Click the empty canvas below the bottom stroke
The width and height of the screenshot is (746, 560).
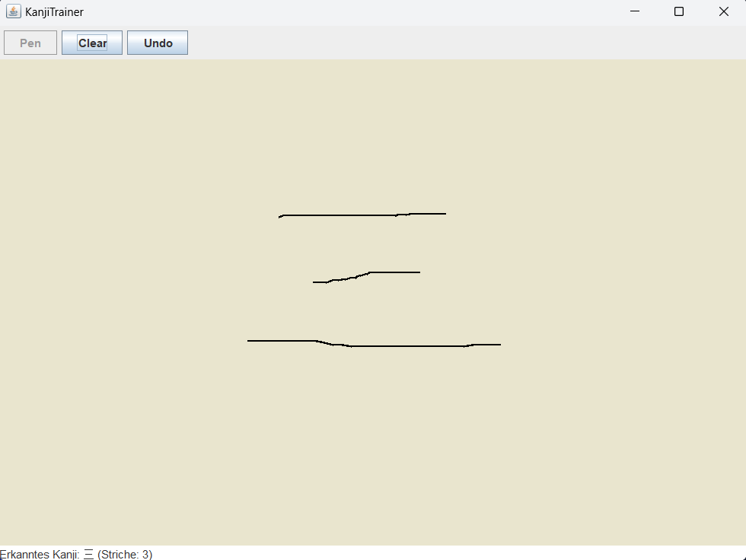point(373,449)
